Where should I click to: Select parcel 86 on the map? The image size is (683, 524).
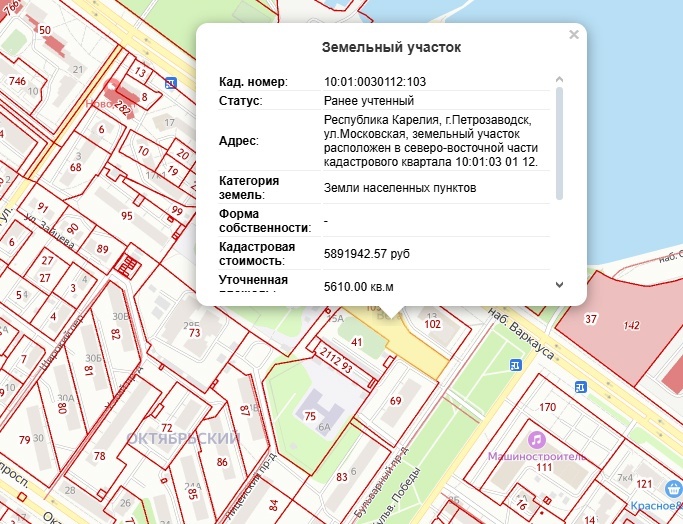coord(222,462)
